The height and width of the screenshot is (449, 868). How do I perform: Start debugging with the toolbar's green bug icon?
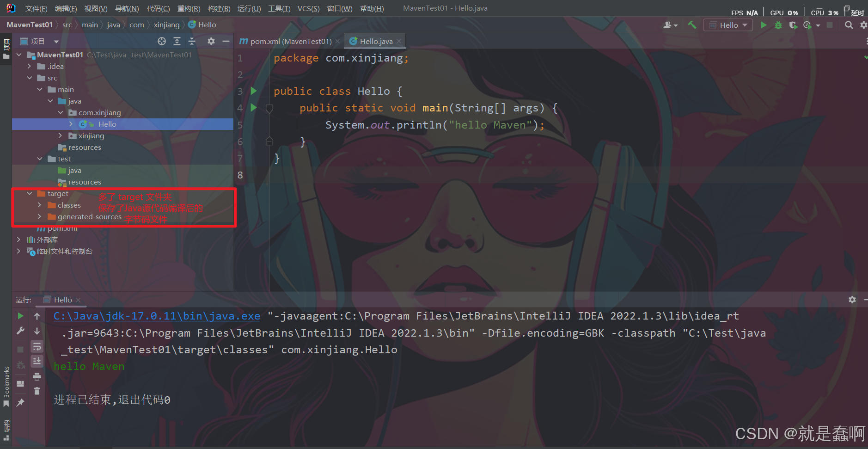(778, 25)
